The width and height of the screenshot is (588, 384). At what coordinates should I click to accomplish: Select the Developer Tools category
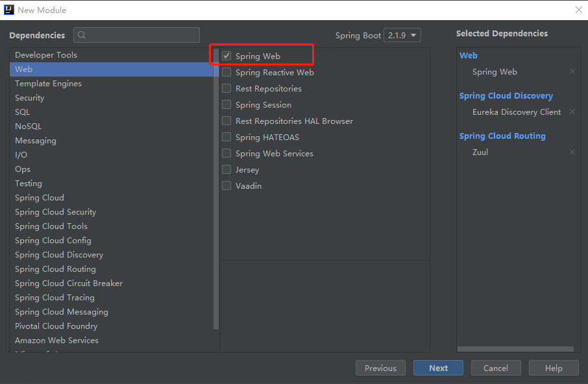click(x=46, y=55)
